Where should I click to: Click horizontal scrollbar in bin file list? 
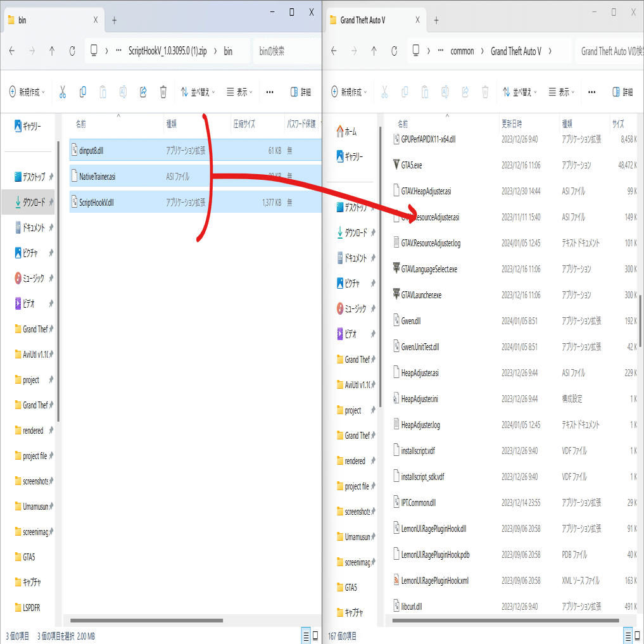point(147,621)
